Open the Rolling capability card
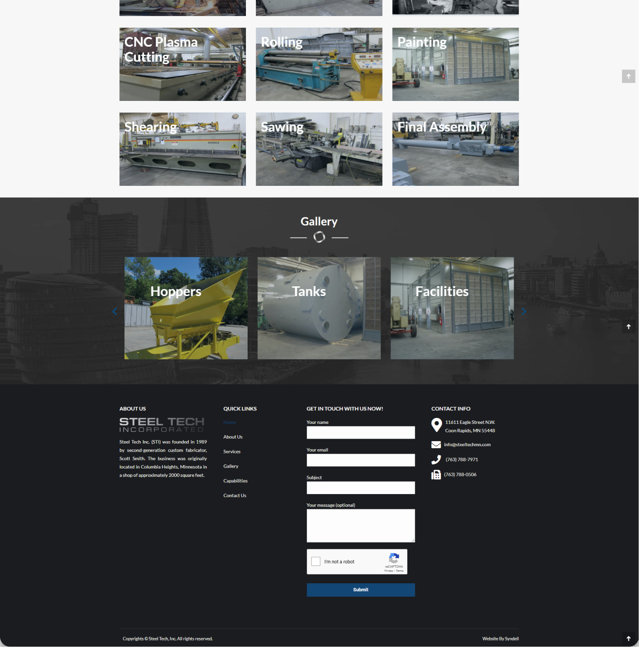The image size is (639, 672). coord(319,64)
